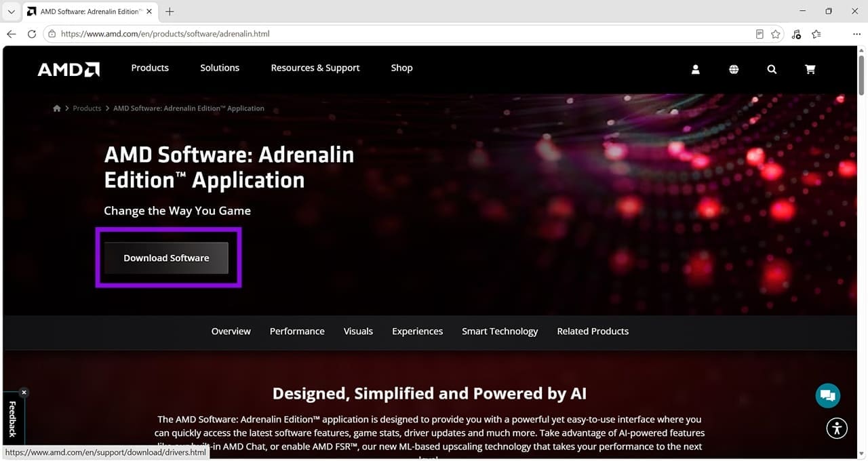This screenshot has height=461, width=868.
Task: Click the Download Software button
Action: click(166, 258)
